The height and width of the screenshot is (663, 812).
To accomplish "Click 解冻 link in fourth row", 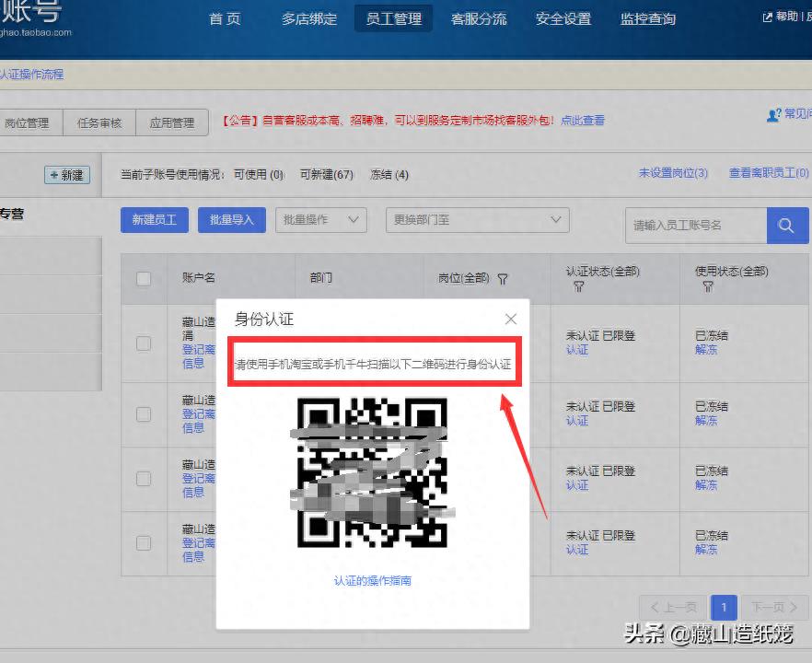I will point(706,550).
